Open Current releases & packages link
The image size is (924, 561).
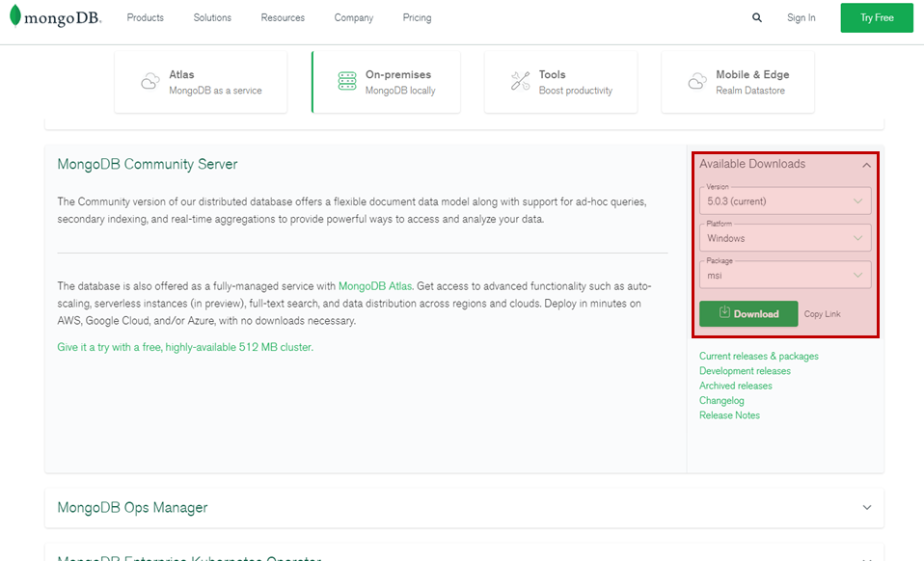click(758, 356)
